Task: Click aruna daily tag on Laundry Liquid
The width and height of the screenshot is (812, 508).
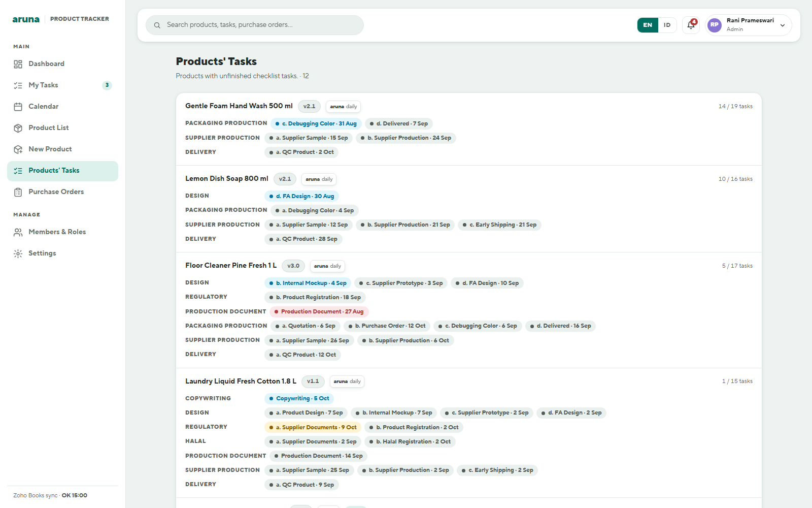Action: tap(347, 382)
